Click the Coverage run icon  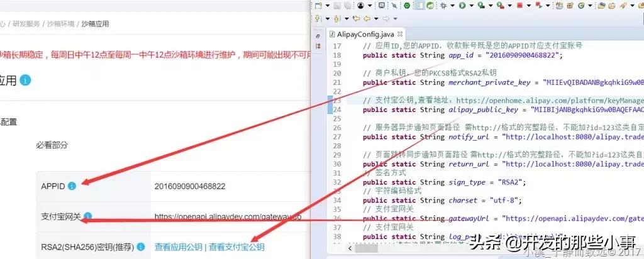(481, 5)
